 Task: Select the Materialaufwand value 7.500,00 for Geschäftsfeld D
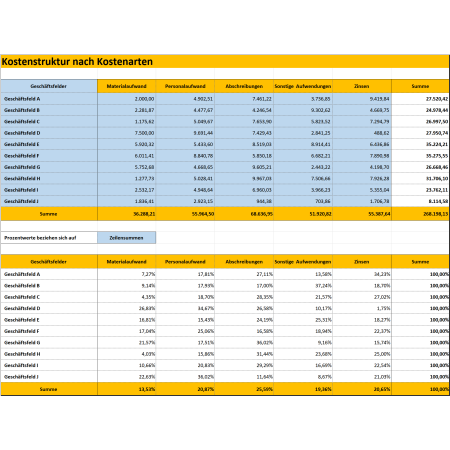(126, 133)
